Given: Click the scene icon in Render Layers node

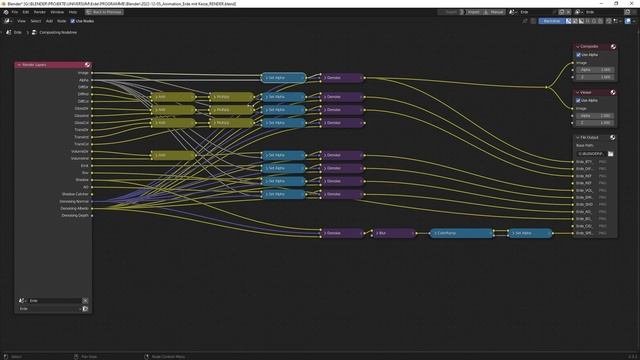Looking at the screenshot, I should 22,300.
